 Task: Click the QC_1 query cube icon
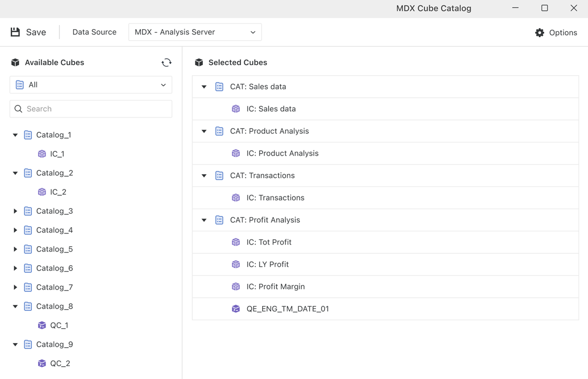[42, 326]
